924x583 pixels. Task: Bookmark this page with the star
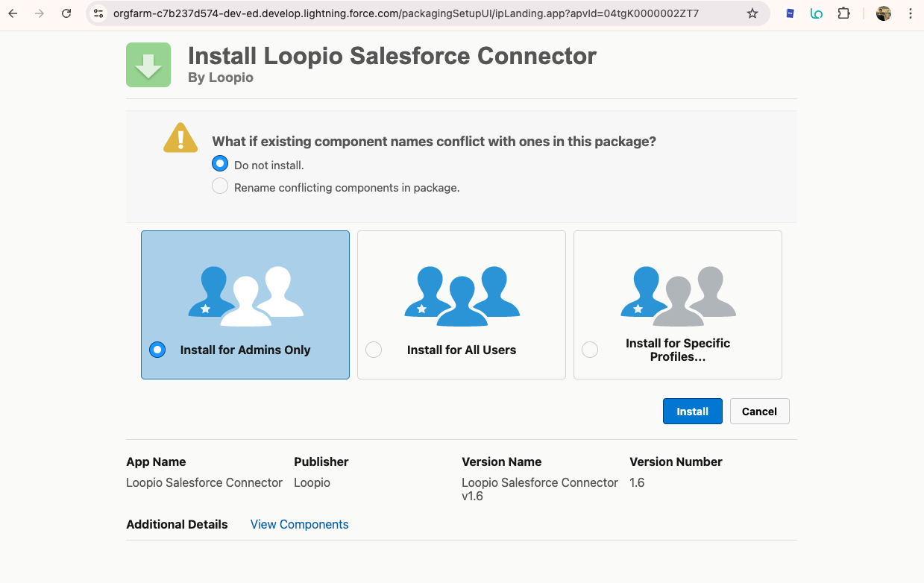752,13
